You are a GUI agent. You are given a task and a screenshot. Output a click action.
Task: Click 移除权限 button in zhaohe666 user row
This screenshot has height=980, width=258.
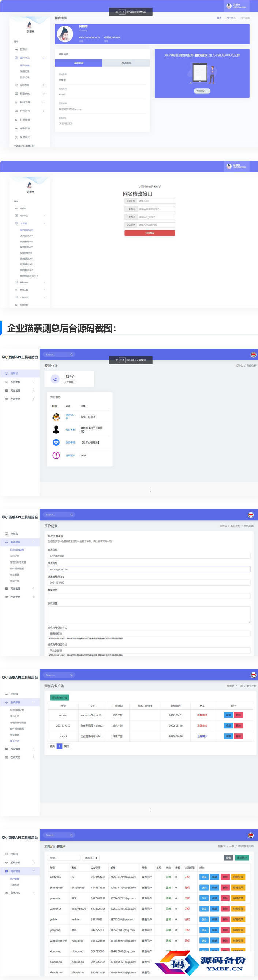click(x=238, y=888)
